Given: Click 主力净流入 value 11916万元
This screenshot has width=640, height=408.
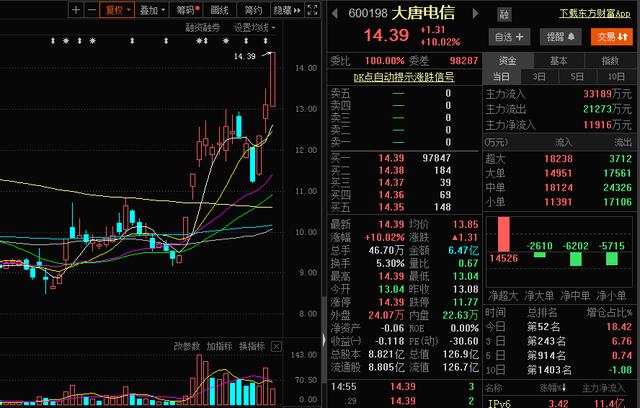Looking at the screenshot, I should tap(607, 125).
